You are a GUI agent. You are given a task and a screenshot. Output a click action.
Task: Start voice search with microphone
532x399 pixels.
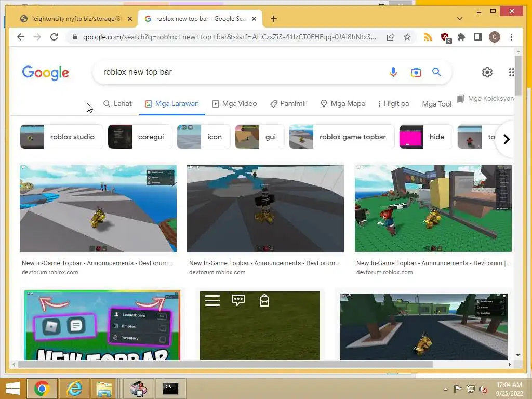tap(393, 72)
